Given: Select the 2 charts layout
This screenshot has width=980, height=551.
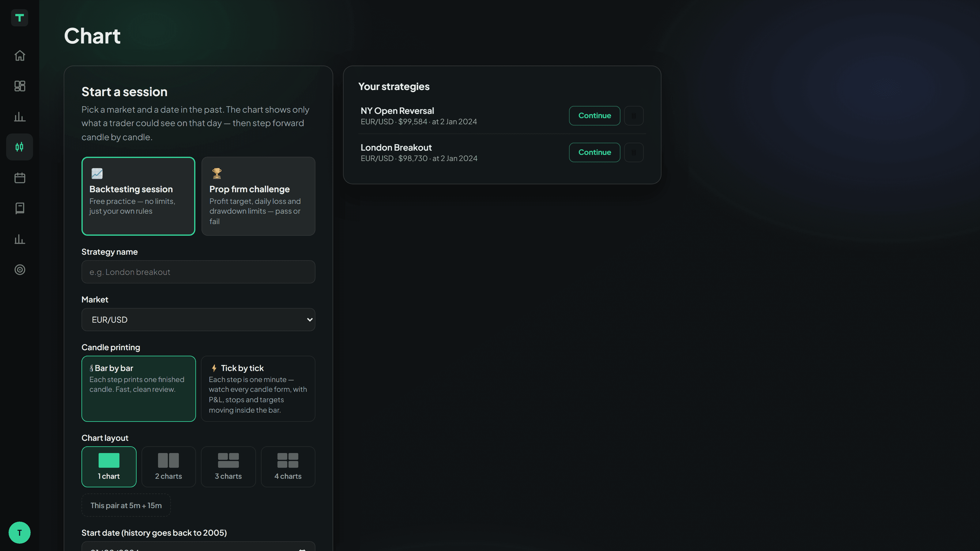Looking at the screenshot, I should pyautogui.click(x=168, y=467).
